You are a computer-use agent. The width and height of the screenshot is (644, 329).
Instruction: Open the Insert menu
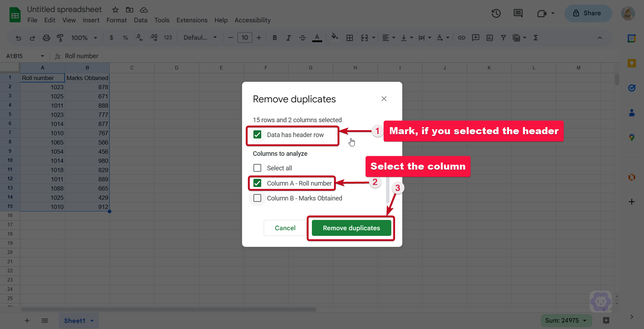pos(91,20)
